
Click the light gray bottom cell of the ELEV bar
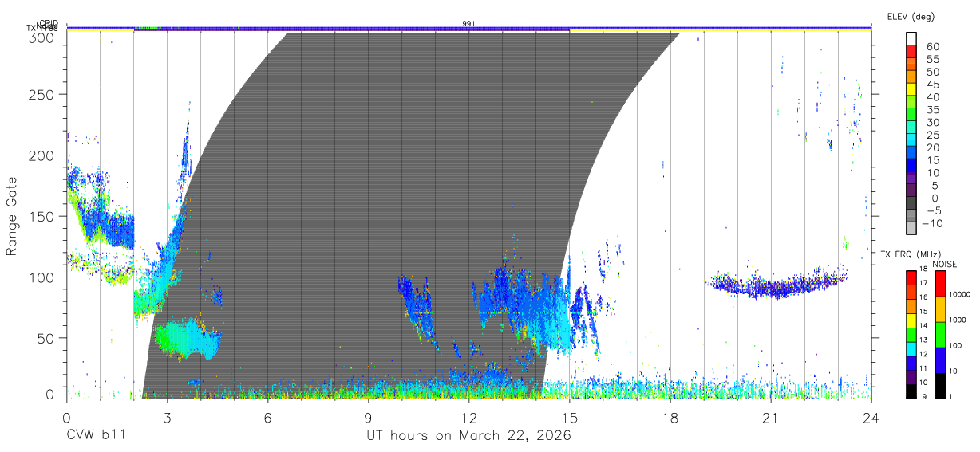click(x=911, y=229)
